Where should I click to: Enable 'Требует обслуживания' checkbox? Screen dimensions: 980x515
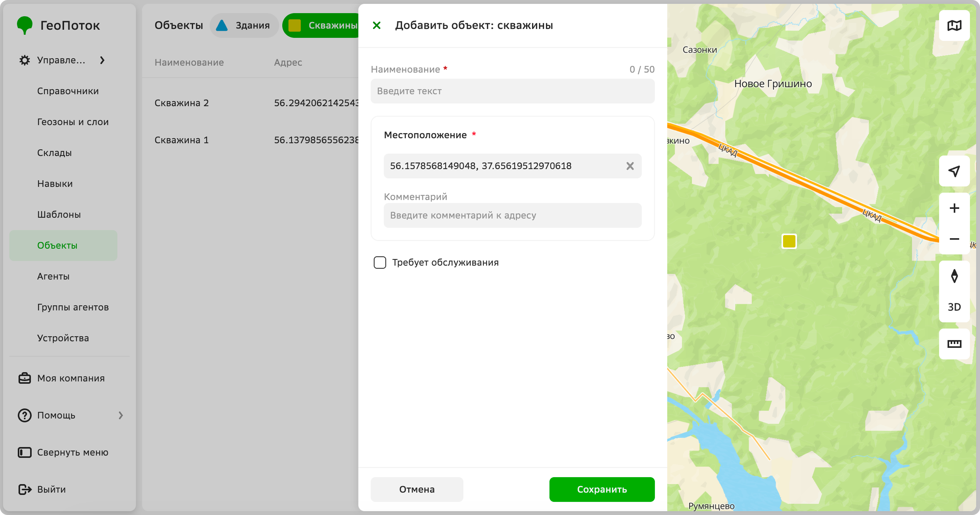tap(380, 263)
